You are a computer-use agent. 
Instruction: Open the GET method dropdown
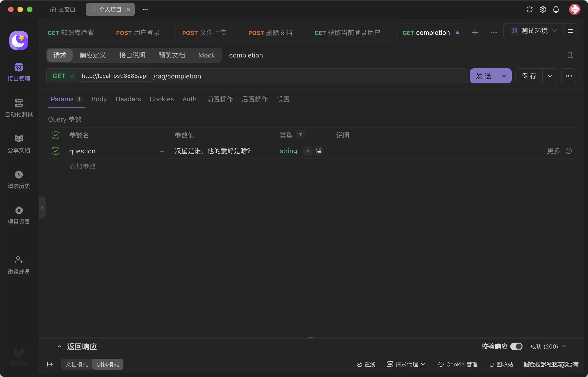[62, 76]
